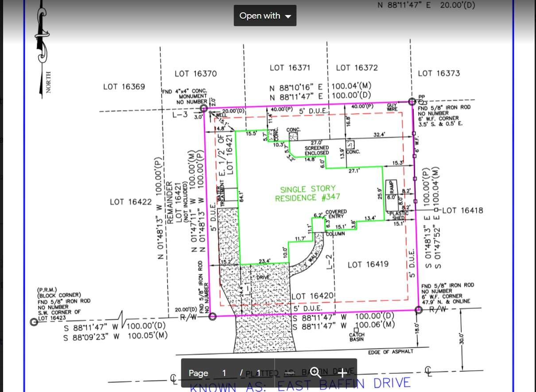Image resolution: width=536 pixels, height=392 pixels.
Task: Click the current page number field
Action: coord(224,373)
